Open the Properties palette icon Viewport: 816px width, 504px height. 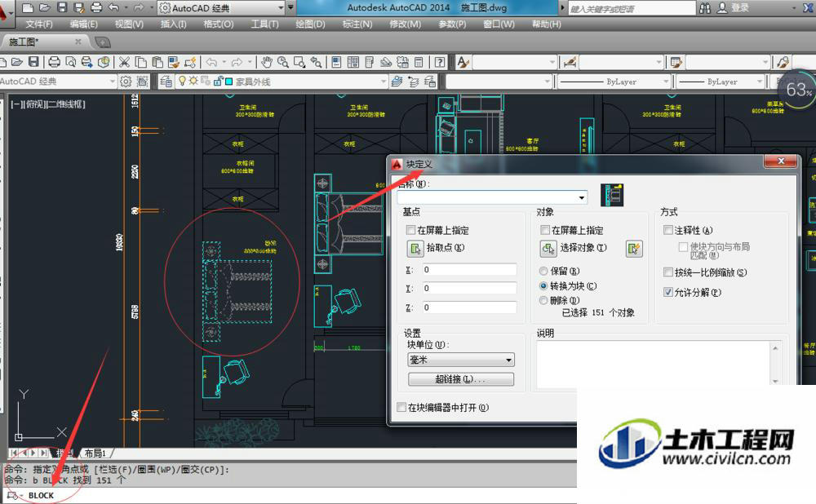337,63
